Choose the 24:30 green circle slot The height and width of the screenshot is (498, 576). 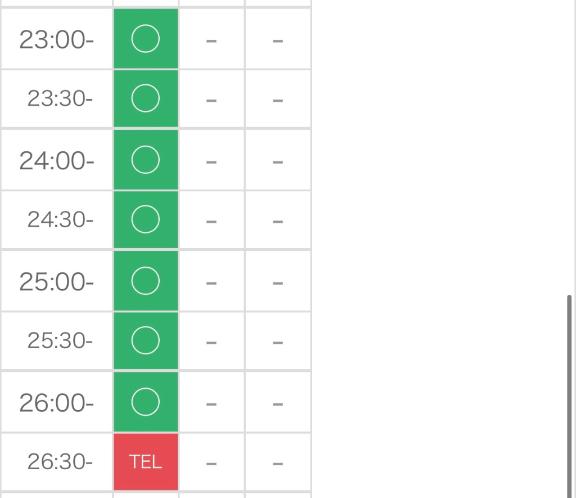click(x=146, y=220)
